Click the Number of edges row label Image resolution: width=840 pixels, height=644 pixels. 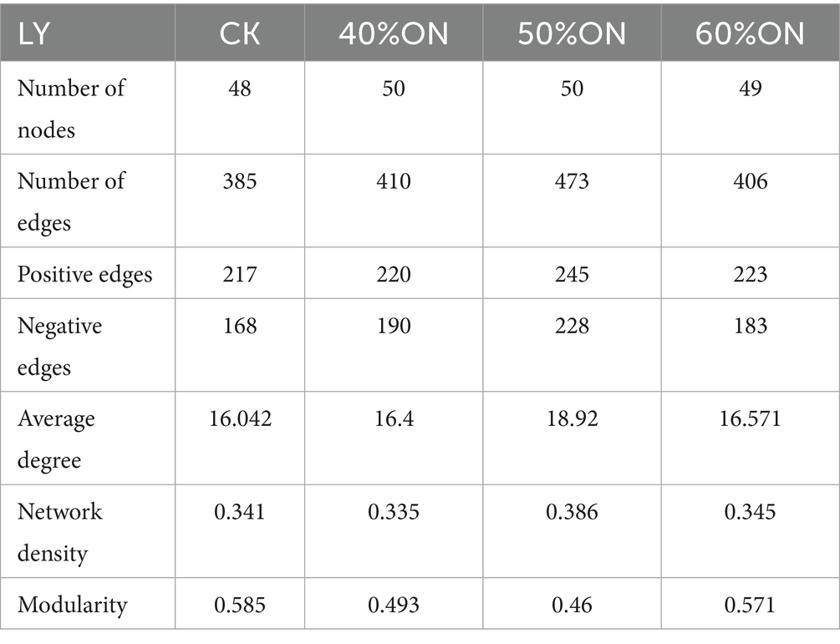[x=71, y=200]
